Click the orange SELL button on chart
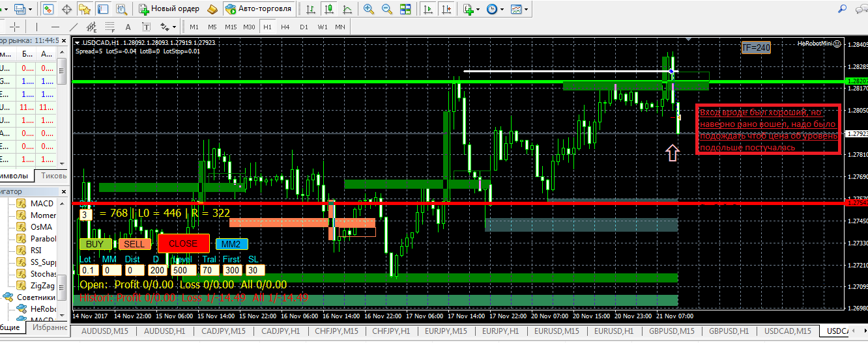The image size is (868, 343). [134, 244]
